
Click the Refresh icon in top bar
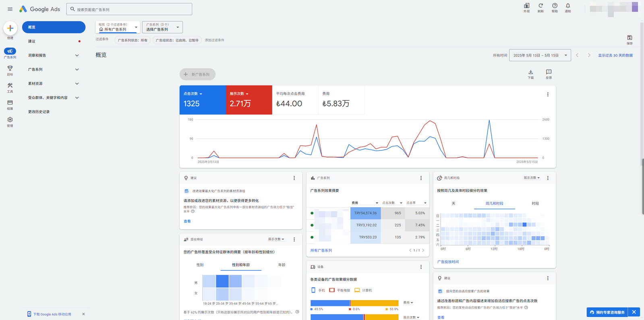(540, 6)
